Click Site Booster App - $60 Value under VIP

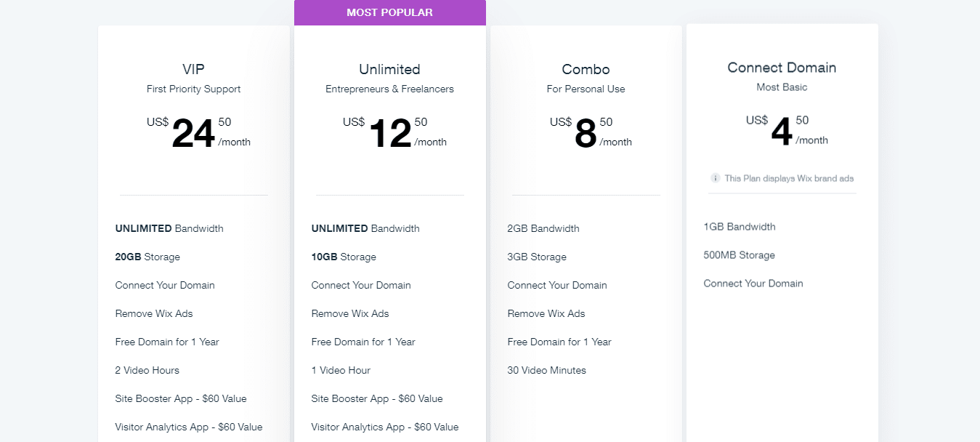click(x=180, y=398)
